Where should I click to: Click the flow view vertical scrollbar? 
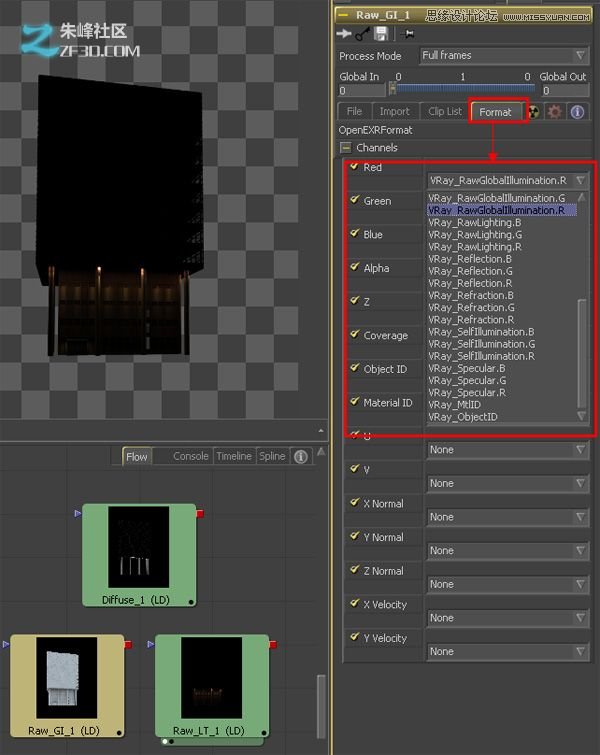321,706
